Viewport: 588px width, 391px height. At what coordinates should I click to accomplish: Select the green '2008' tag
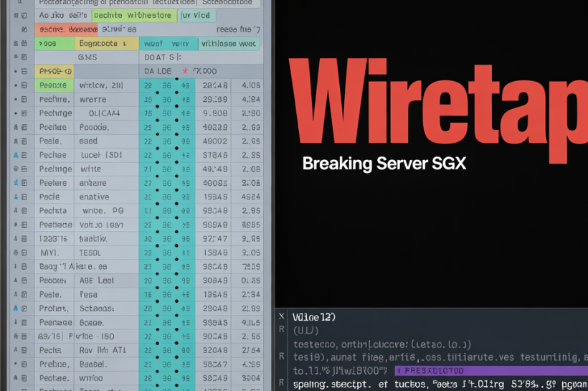[x=54, y=44]
